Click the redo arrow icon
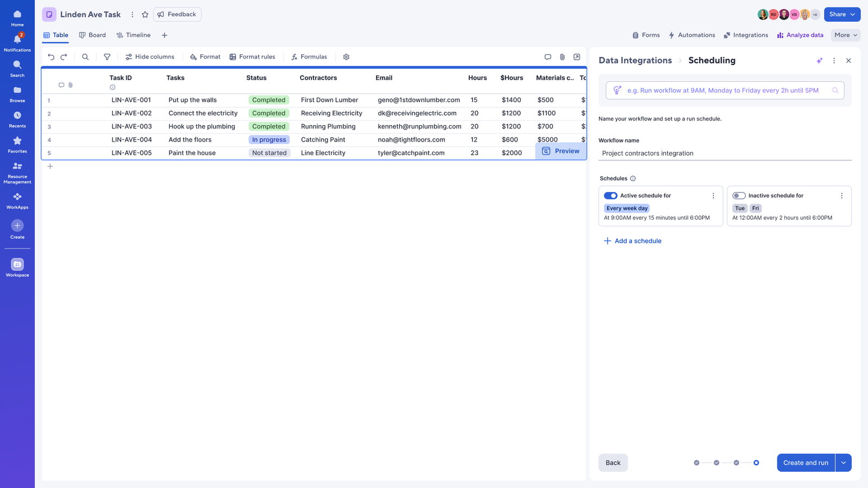This screenshot has height=488, width=868. tap(64, 57)
